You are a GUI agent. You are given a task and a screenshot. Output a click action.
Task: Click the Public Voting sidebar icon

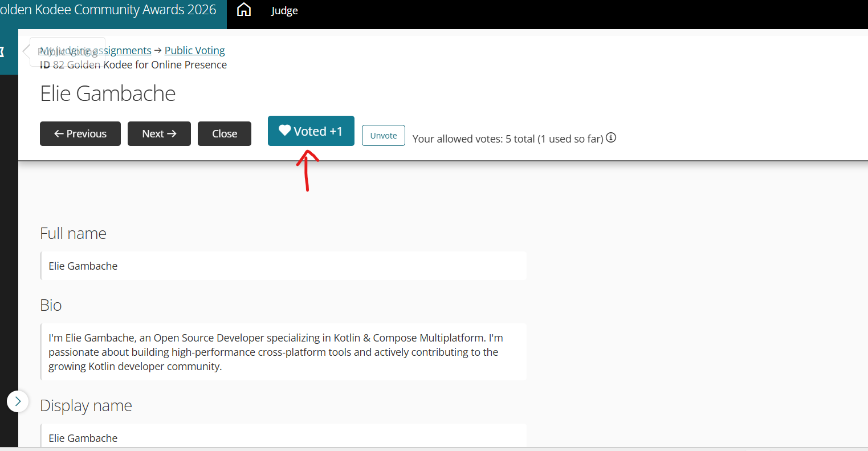click(2, 52)
